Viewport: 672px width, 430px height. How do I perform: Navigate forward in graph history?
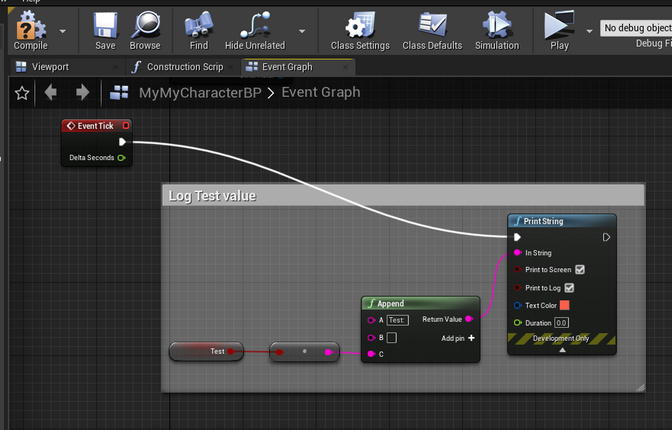pyautogui.click(x=82, y=92)
